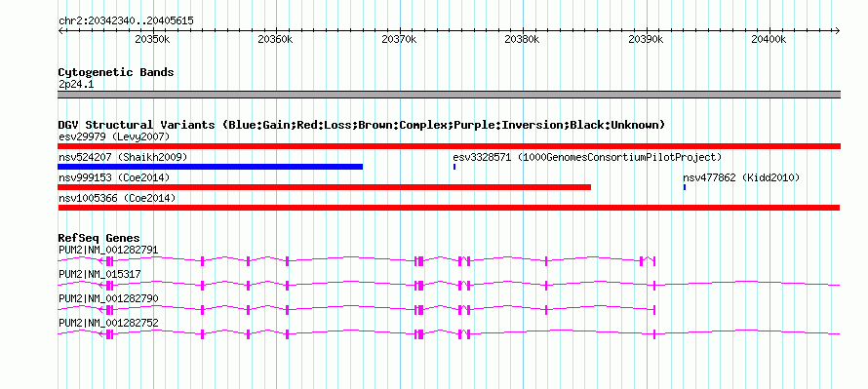Viewport: 868px width, 389px height.
Task: Open the PUM2|NM_015317 transcript label
Action: 99,275
